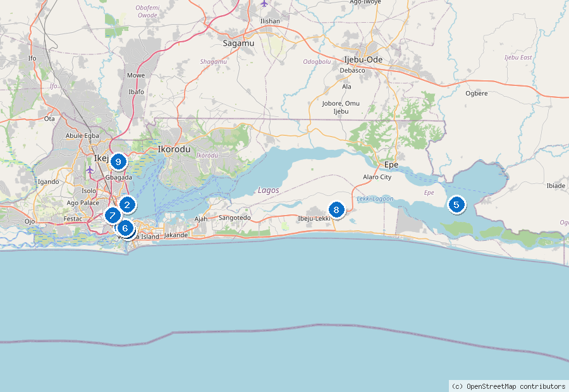Click the Abule Egba label
Image resolution: width=569 pixels, height=392 pixels.
click(x=82, y=136)
